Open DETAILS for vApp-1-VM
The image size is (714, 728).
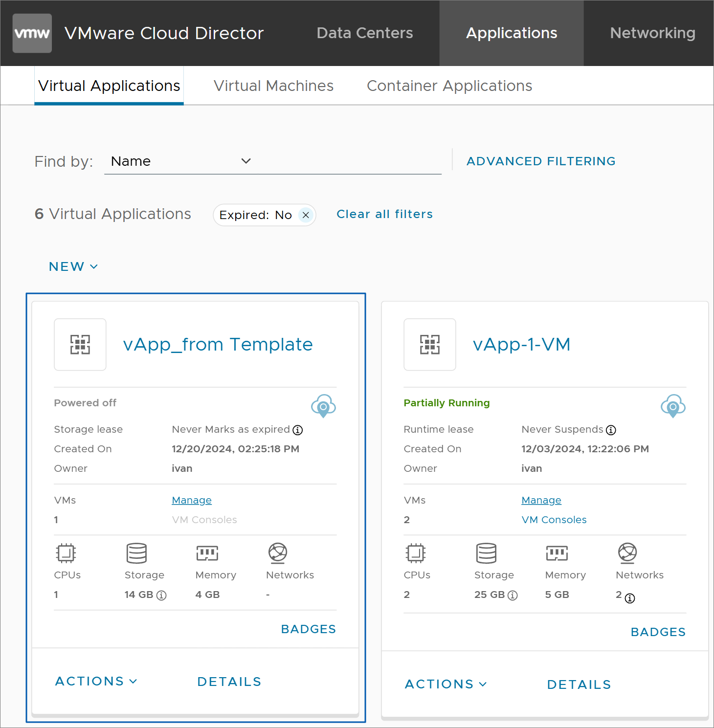[x=579, y=685]
